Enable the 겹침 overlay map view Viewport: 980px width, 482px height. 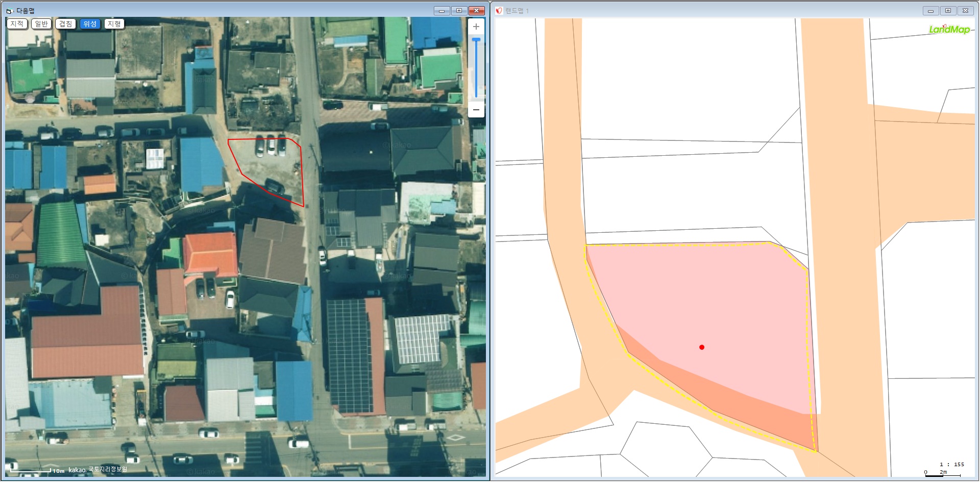pos(65,24)
